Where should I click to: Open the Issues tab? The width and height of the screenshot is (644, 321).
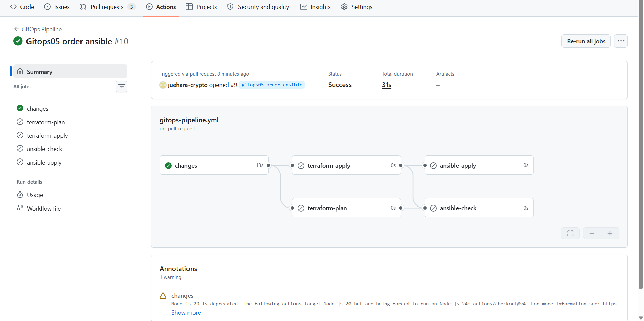57,7
